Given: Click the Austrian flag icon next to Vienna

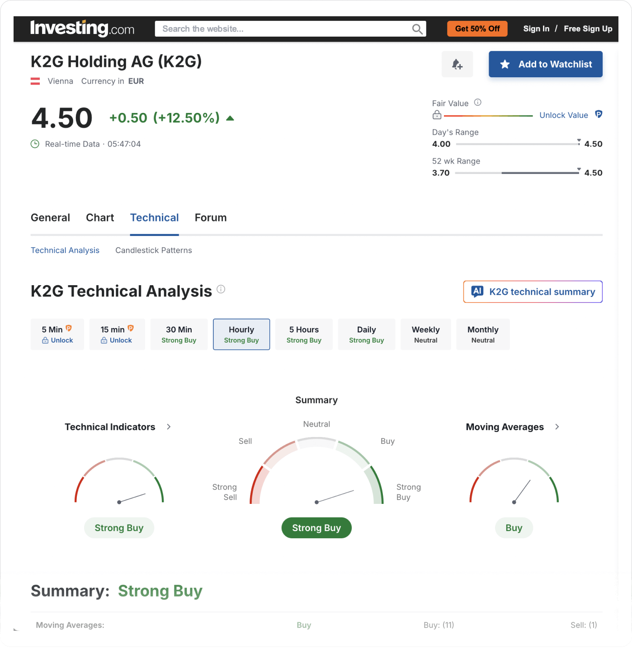Looking at the screenshot, I should (x=35, y=81).
